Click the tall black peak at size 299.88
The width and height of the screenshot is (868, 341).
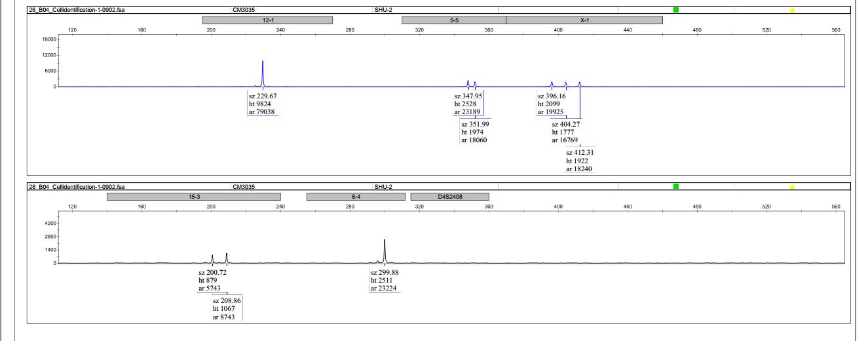coord(385,251)
